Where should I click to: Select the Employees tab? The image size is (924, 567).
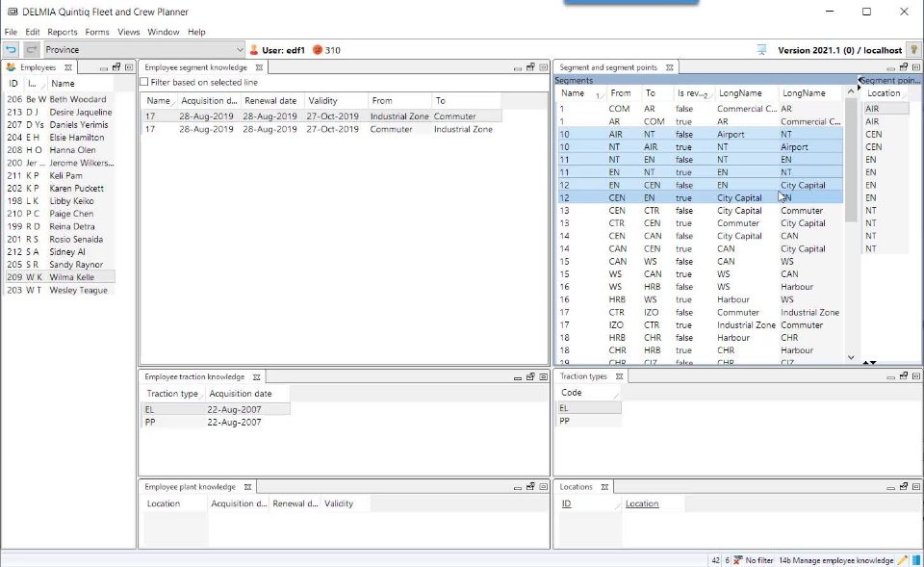(x=38, y=67)
